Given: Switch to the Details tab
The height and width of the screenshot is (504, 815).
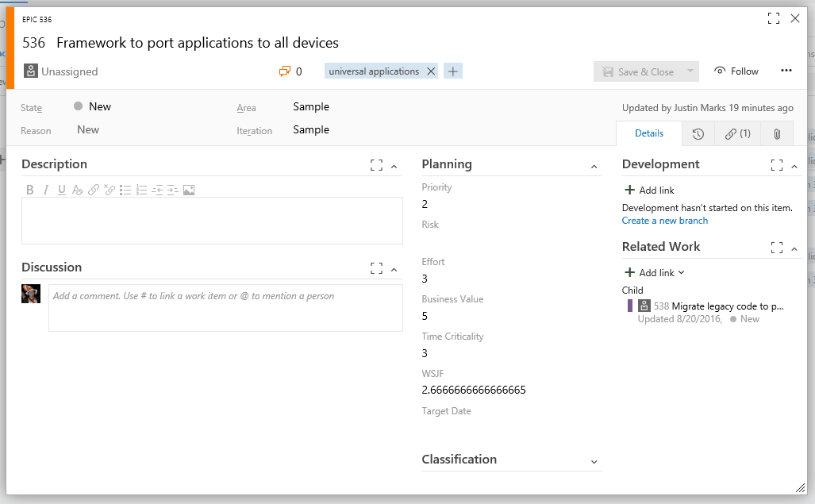Looking at the screenshot, I should pos(649,133).
